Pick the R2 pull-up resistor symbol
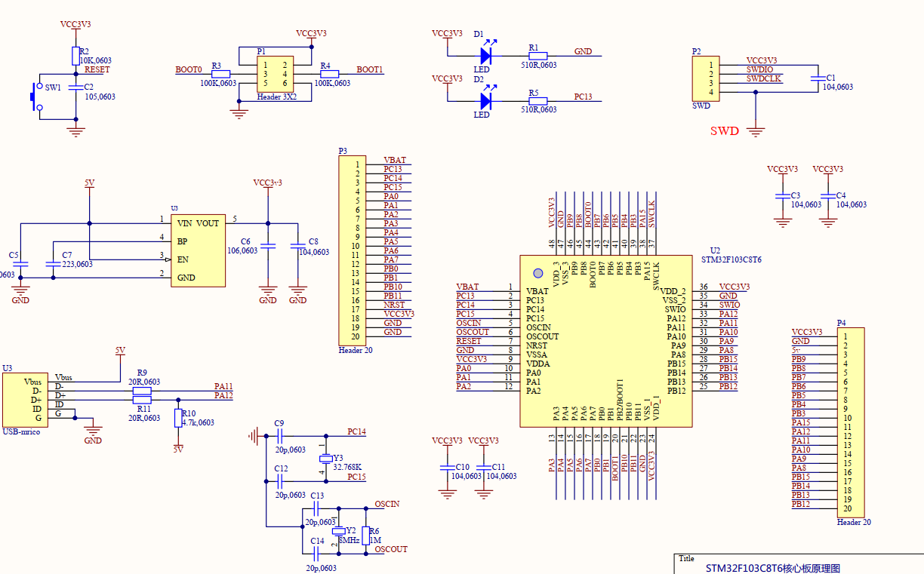The width and height of the screenshot is (924, 574). click(x=75, y=56)
